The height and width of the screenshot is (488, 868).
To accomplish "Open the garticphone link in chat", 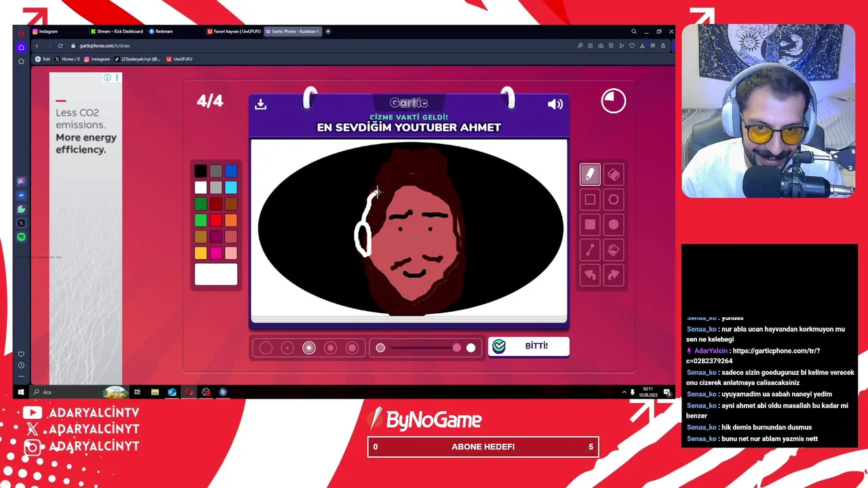I will [x=753, y=356].
